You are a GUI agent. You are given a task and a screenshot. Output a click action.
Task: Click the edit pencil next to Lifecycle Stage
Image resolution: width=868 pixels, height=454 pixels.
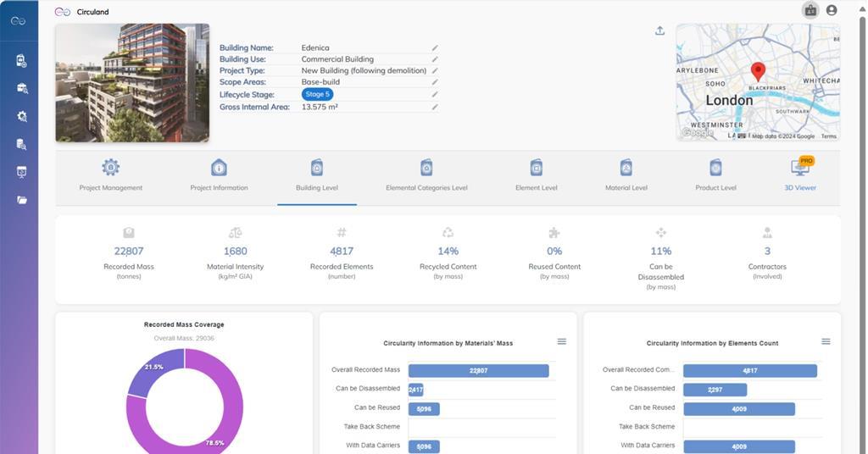pyautogui.click(x=435, y=95)
